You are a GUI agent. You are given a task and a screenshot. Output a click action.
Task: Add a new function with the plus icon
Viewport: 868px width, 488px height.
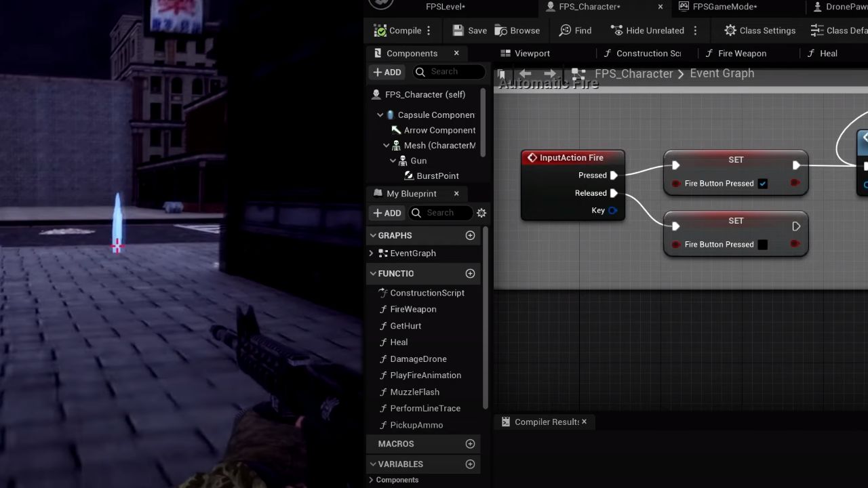point(470,273)
